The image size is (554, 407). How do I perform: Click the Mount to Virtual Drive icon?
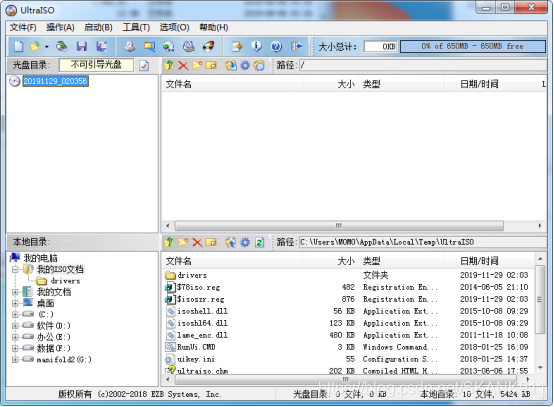(x=189, y=46)
